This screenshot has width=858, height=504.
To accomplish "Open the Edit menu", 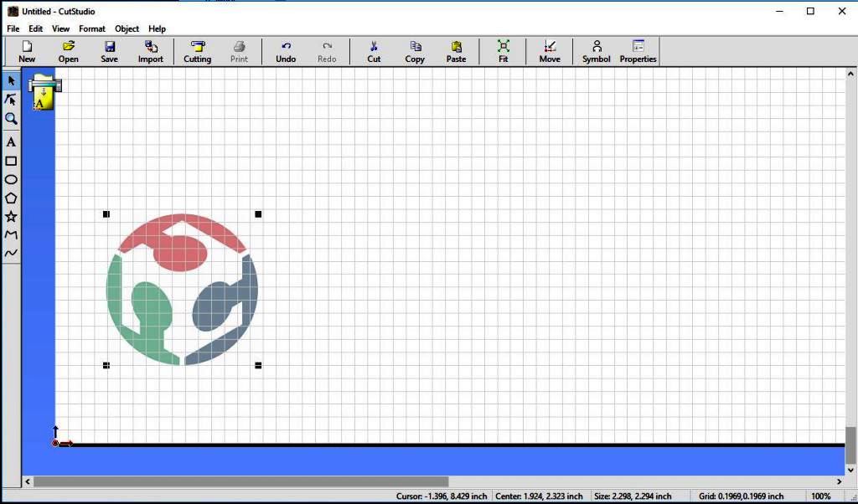I will coord(35,28).
